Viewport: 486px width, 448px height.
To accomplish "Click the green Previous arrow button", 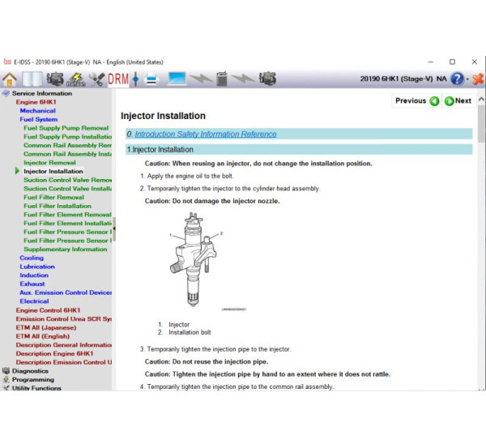I will point(434,101).
